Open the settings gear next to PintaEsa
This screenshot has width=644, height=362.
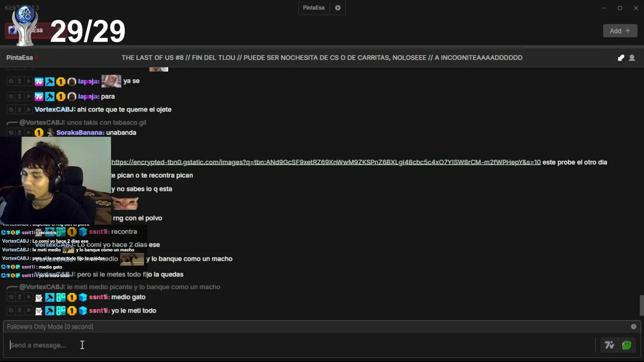click(338, 8)
